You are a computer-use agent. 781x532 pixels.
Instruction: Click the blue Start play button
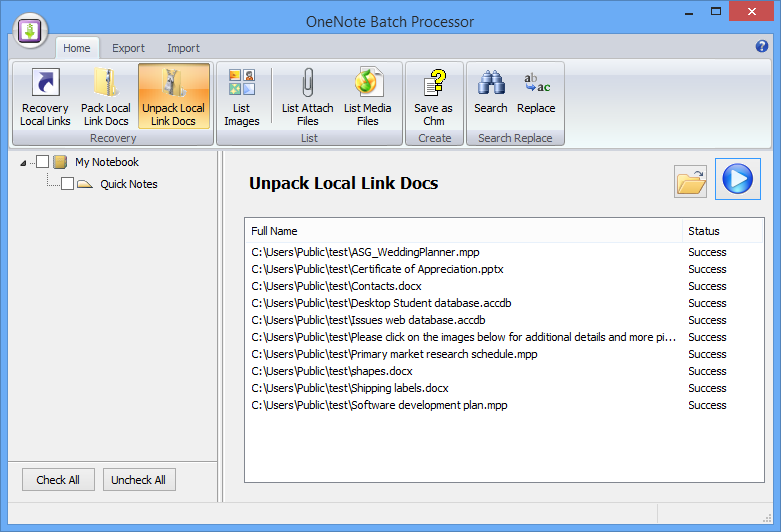tap(738, 179)
